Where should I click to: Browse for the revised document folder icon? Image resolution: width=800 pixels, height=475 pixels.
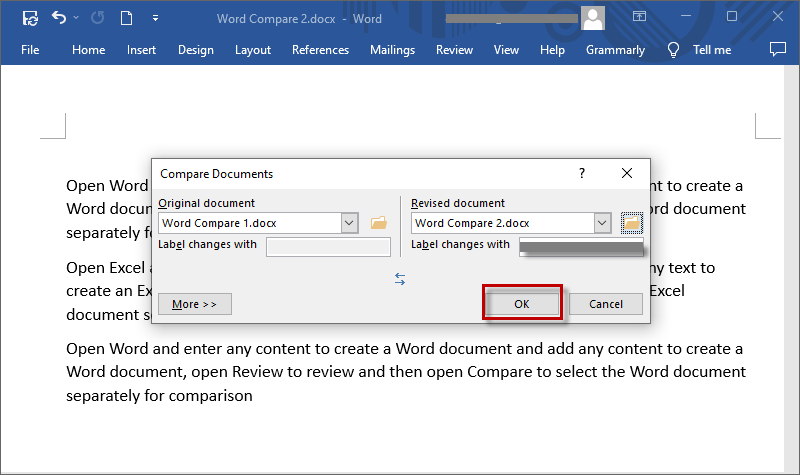(632, 223)
